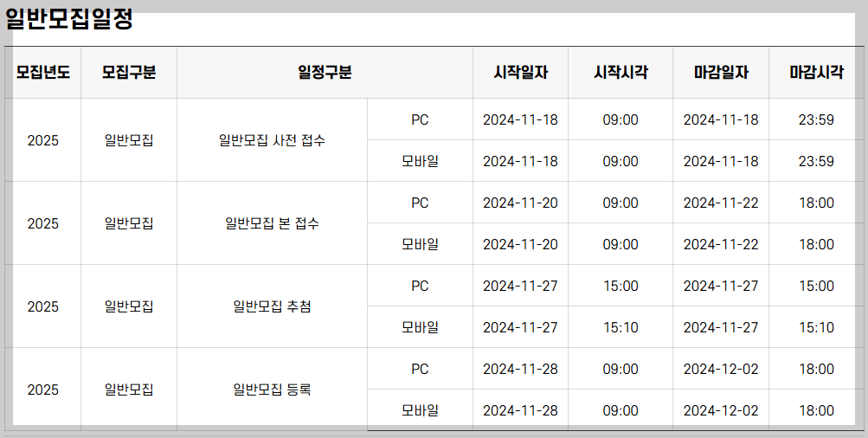Select PC in the 등록 row
Image resolution: width=868 pixels, height=438 pixels.
(x=421, y=369)
